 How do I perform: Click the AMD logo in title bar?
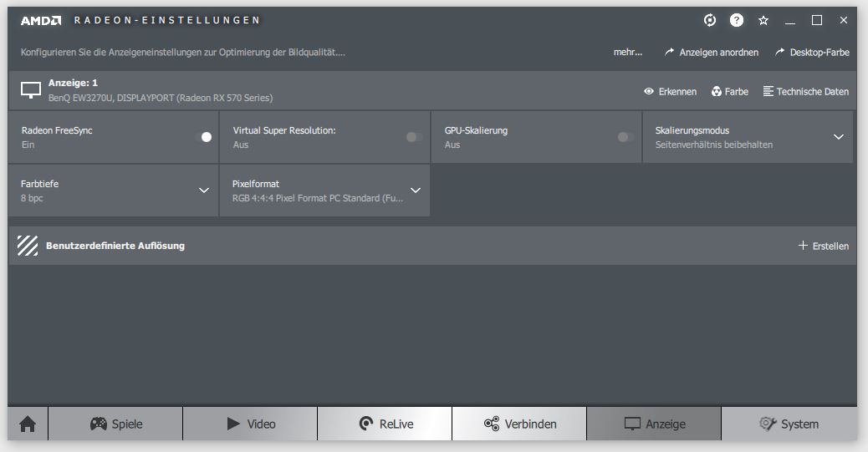point(41,21)
